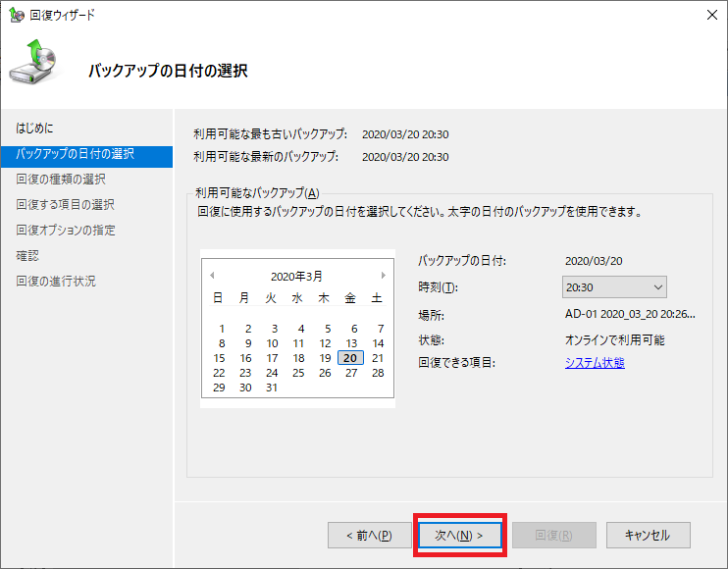This screenshot has width=728, height=569.
Task: Click the recovery wizard title bar icon
Action: [15, 15]
